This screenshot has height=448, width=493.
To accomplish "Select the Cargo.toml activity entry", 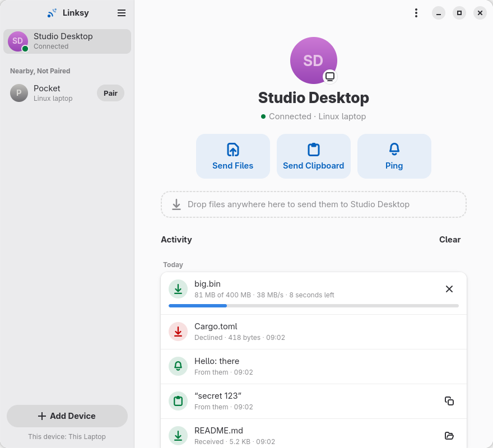I will pyautogui.click(x=314, y=332).
